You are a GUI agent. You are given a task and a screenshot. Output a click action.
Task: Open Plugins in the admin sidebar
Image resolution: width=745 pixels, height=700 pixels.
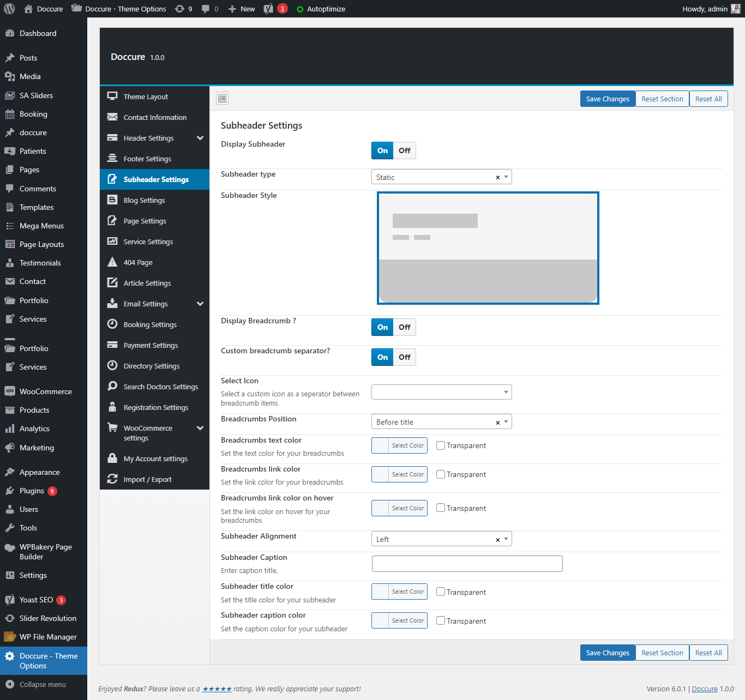click(x=32, y=491)
